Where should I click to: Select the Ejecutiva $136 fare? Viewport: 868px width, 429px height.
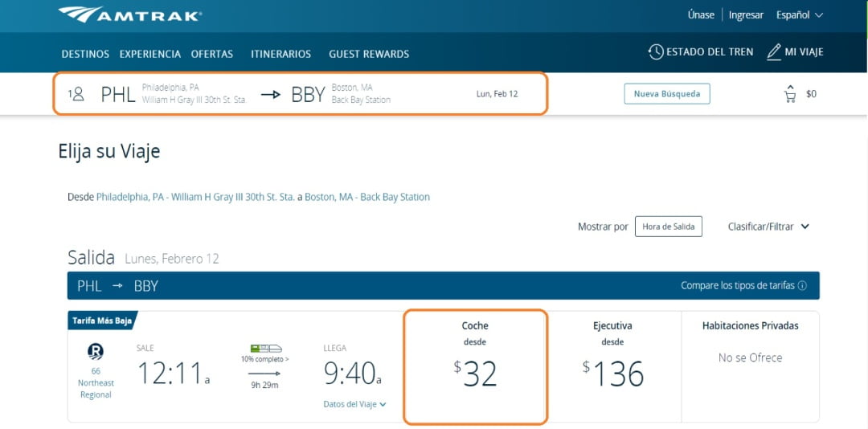click(612, 367)
